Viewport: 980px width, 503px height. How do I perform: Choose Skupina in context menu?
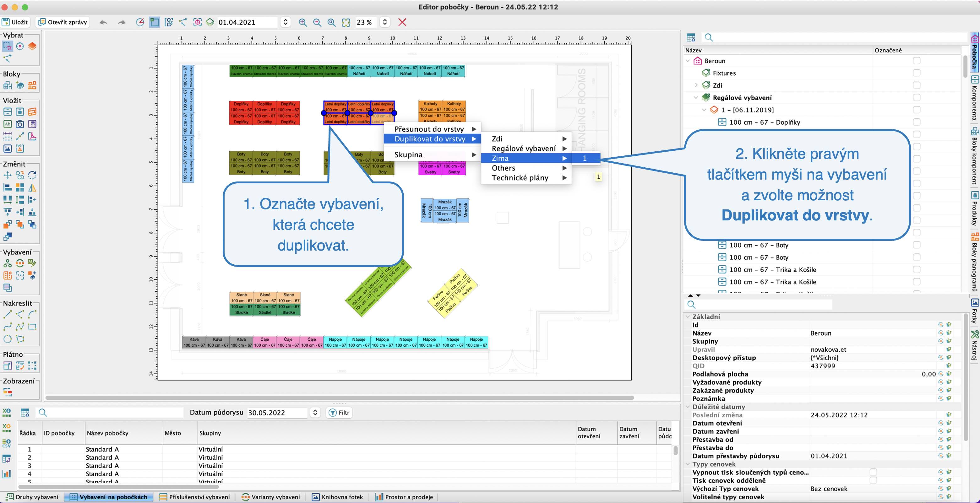432,155
